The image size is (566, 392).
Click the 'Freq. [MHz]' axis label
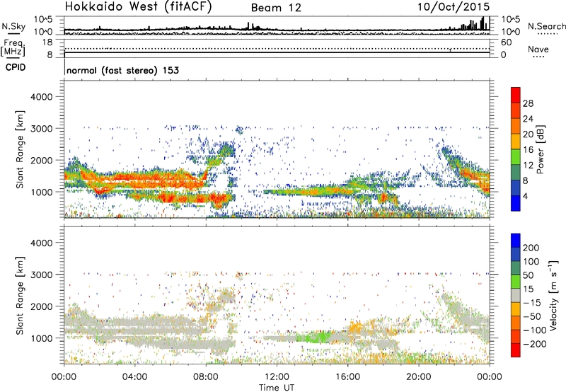tap(13, 48)
